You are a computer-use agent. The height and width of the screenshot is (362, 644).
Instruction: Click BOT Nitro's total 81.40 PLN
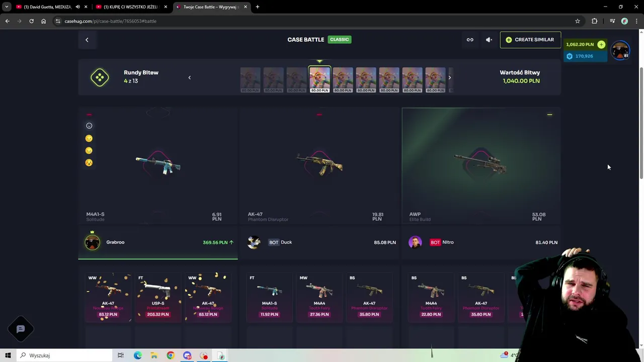tap(546, 242)
